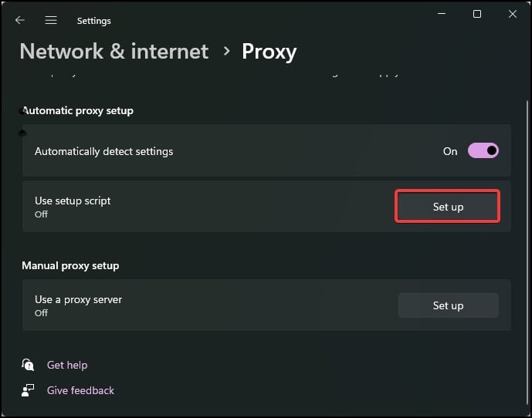Viewport: 532px width, 418px height.
Task: Close the Settings window
Action: [512, 15]
